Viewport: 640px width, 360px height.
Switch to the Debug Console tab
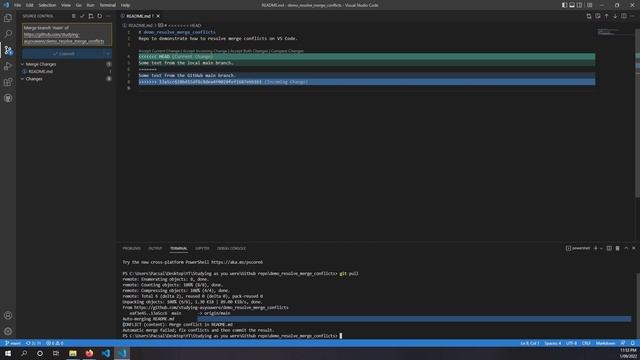tap(231, 248)
